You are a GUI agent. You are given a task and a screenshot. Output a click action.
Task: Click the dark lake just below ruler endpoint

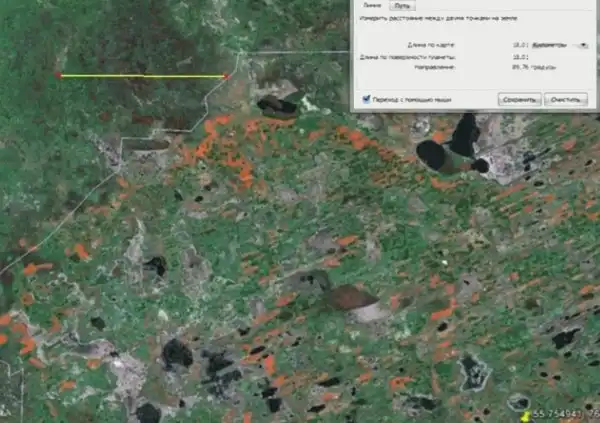tap(276, 104)
